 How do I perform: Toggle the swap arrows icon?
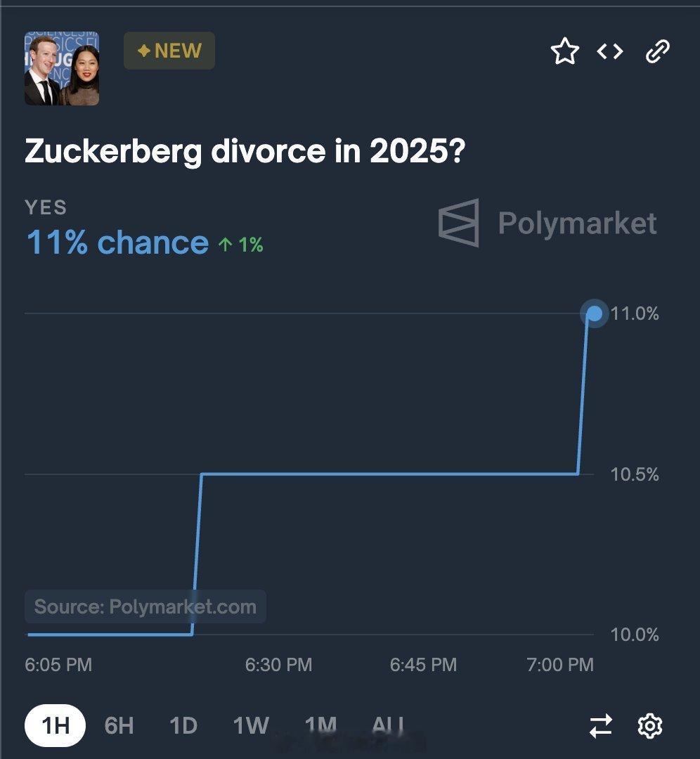(601, 726)
